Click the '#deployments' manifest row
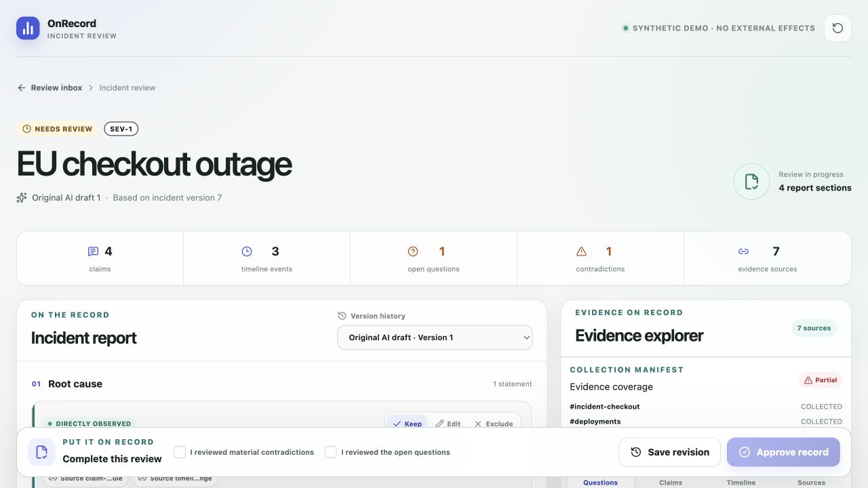 706,422
